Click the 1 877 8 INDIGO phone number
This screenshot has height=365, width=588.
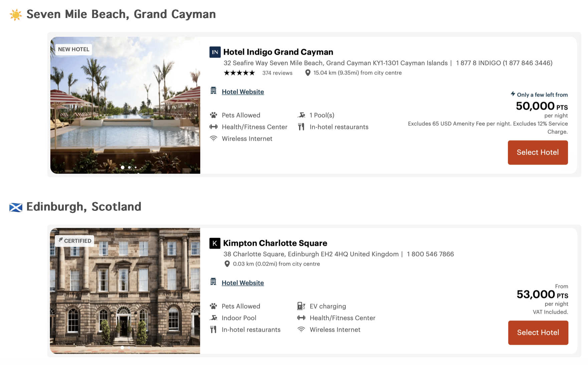click(504, 63)
